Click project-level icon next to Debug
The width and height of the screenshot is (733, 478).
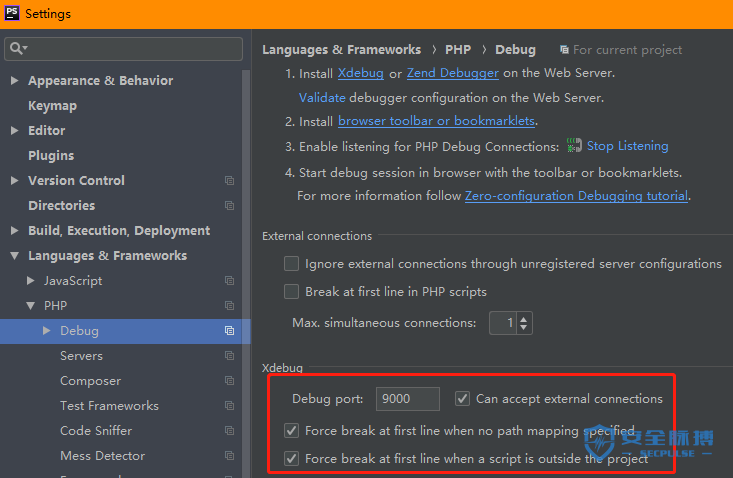click(229, 331)
